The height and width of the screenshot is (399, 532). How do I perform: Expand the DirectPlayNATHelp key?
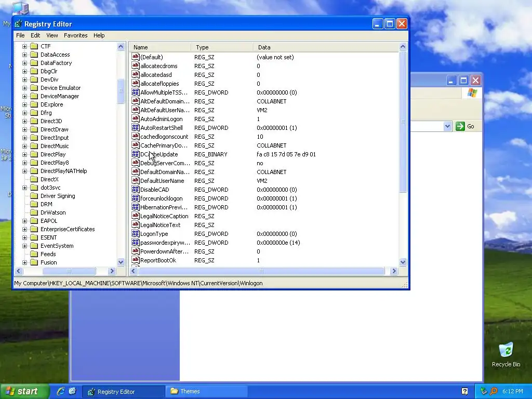(24, 171)
